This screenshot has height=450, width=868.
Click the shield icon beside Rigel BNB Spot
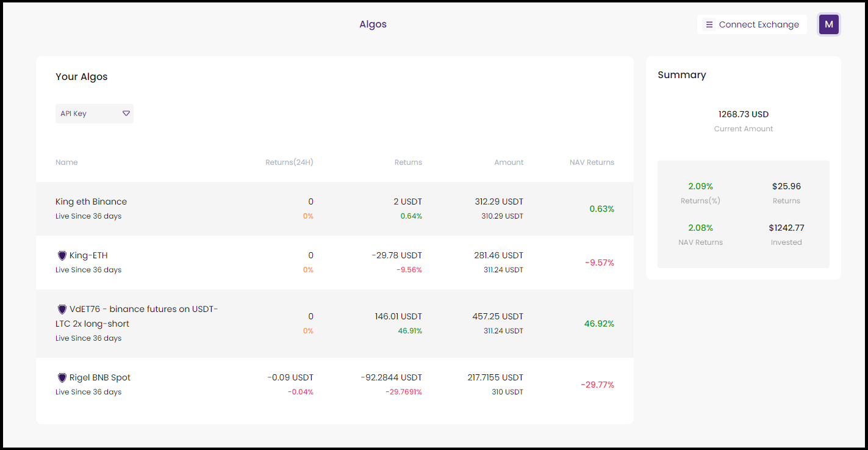point(62,378)
